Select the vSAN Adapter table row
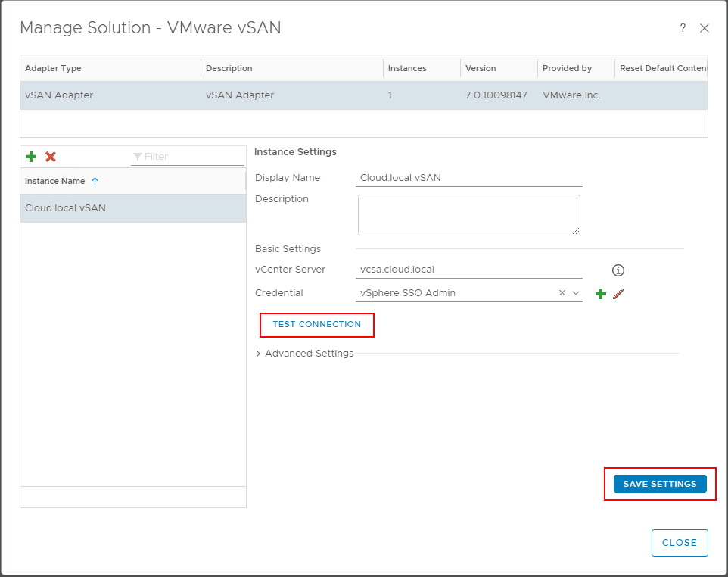The width and height of the screenshot is (728, 577). 364,95
